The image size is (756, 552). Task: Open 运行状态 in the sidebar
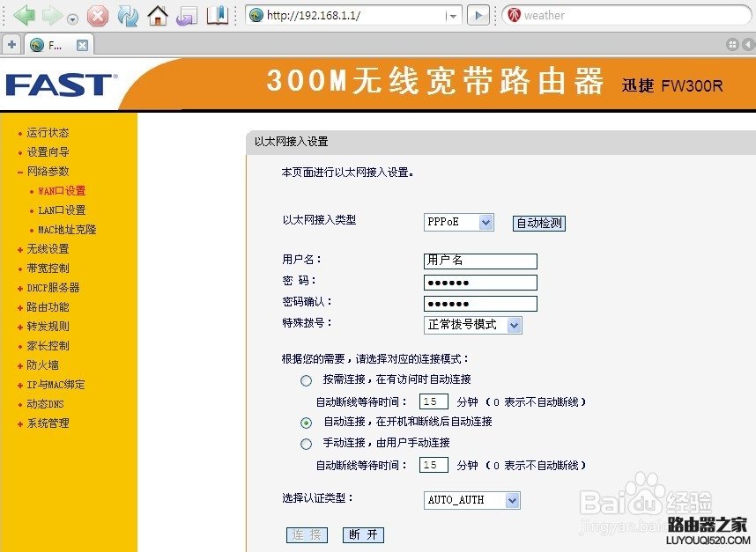(48, 133)
